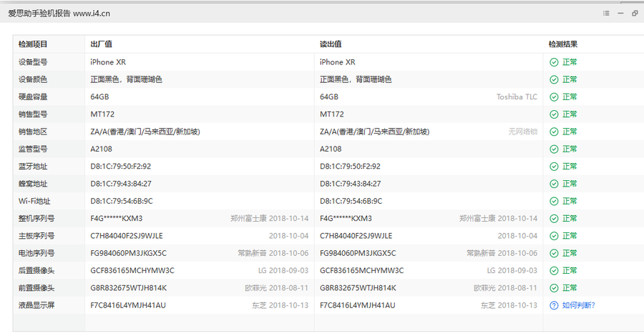
Task: Select the 后置摄像头 row label
Action: click(x=36, y=270)
